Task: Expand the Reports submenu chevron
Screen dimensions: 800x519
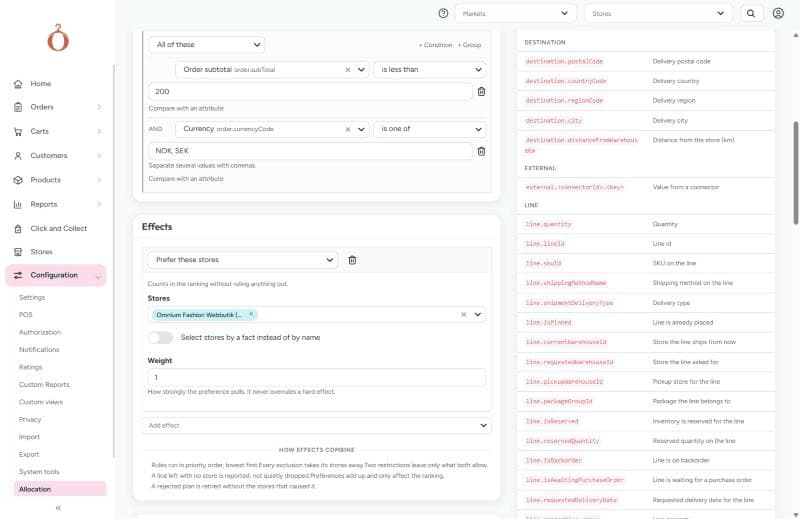Action: point(99,205)
